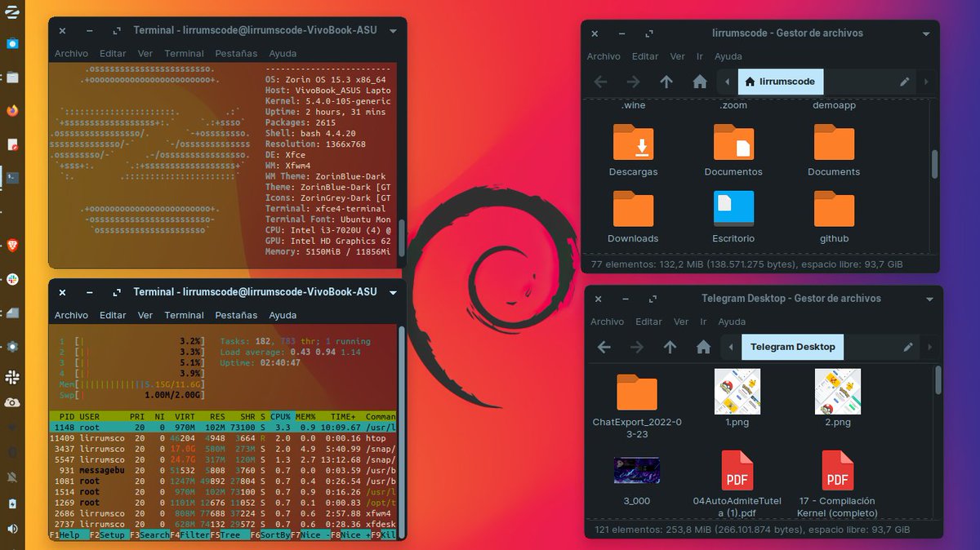
Task: Open window menu arrow of neofetch Terminal
Action: [393, 30]
